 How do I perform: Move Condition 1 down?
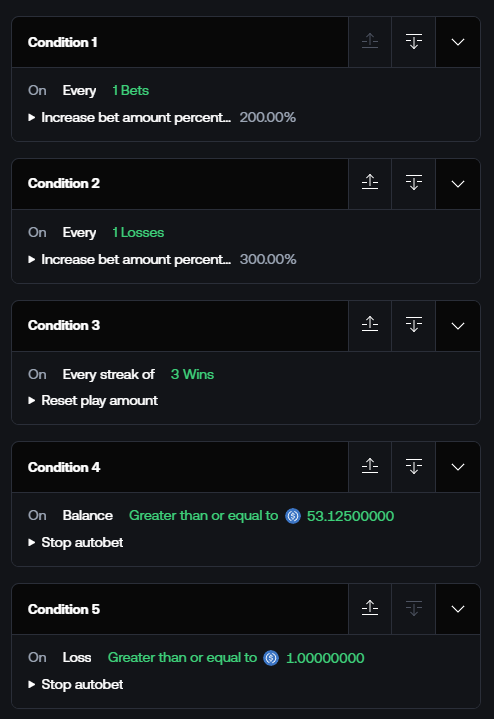pos(414,42)
